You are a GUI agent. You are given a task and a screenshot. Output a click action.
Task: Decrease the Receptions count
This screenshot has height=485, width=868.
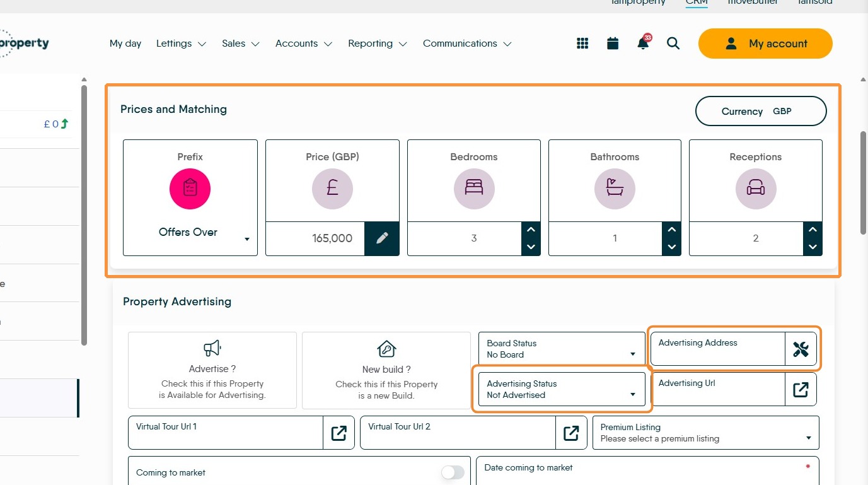click(813, 247)
